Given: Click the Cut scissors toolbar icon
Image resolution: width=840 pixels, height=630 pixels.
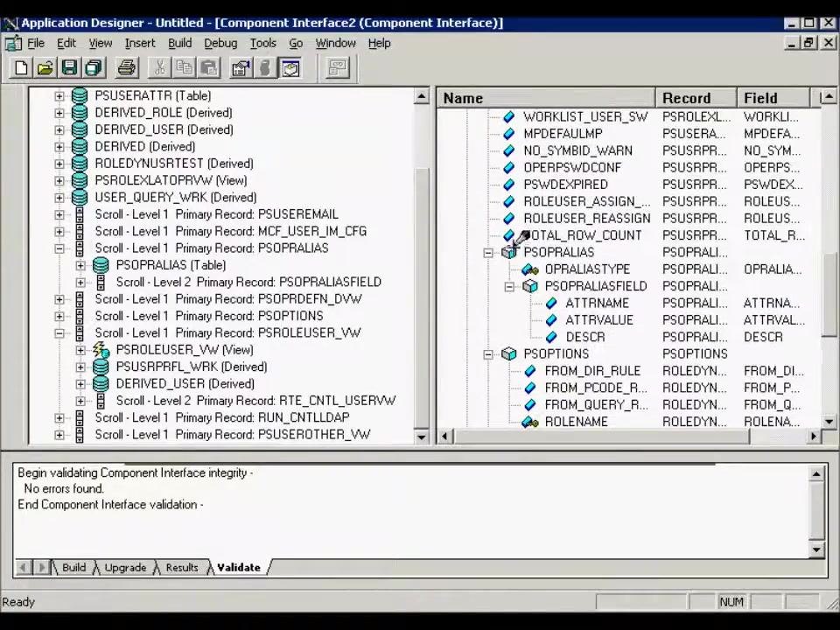Looking at the screenshot, I should (x=159, y=68).
